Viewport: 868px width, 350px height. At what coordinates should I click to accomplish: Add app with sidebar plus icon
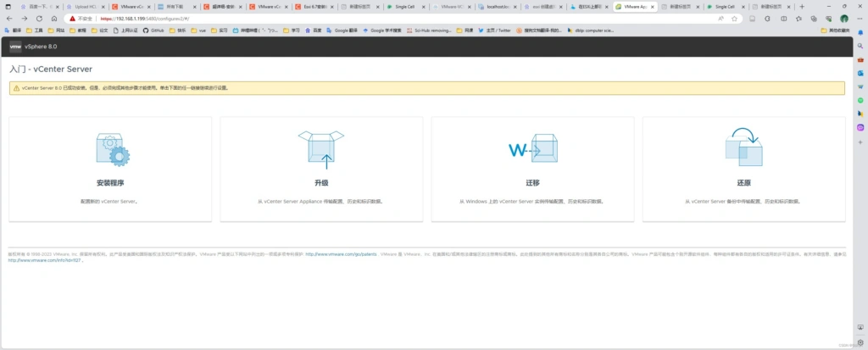[x=860, y=142]
